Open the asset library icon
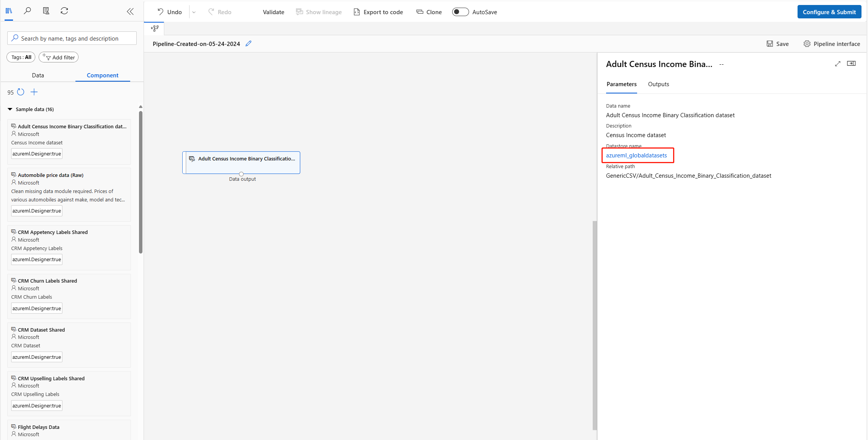Image resolution: width=868 pixels, height=440 pixels. [x=9, y=11]
